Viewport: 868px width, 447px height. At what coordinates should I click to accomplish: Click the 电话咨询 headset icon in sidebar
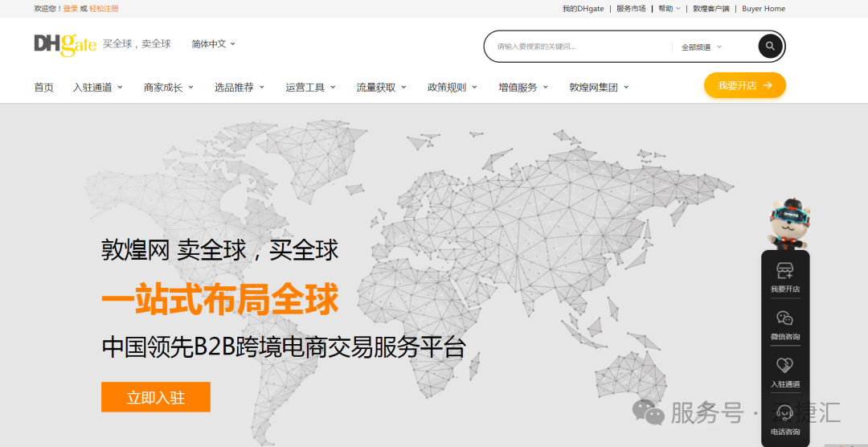[785, 413]
